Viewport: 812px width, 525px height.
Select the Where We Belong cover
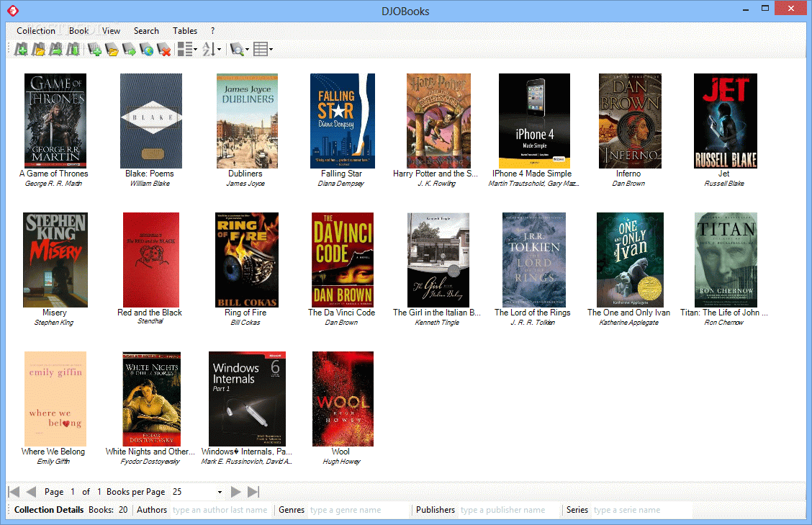click(x=55, y=398)
